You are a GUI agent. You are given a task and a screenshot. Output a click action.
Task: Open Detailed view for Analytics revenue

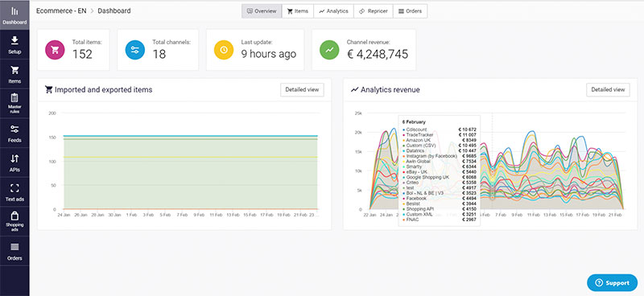click(609, 89)
